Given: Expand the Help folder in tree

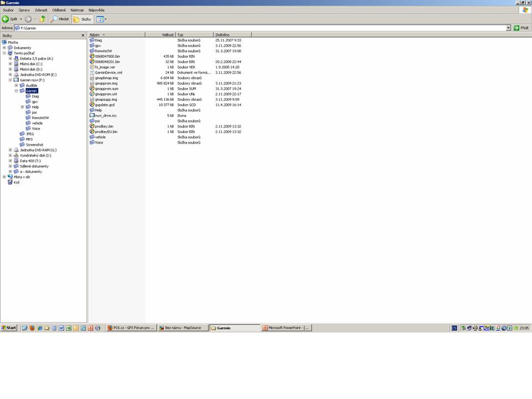Looking at the screenshot, I should coord(22,107).
